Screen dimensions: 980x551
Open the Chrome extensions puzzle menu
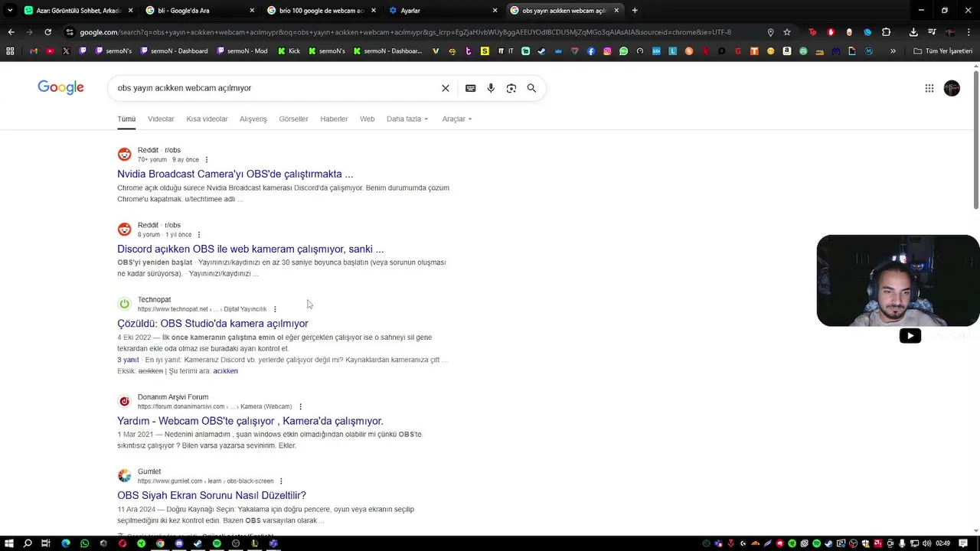coord(886,32)
